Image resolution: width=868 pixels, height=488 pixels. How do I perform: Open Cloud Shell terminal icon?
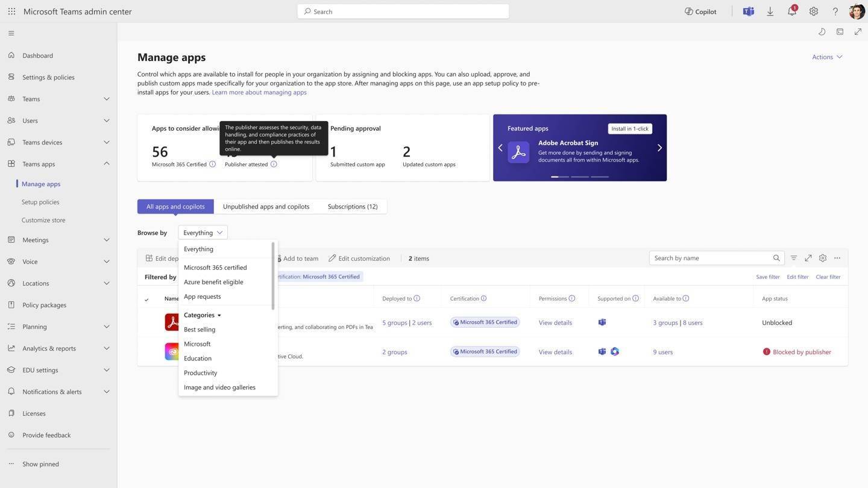coord(840,31)
